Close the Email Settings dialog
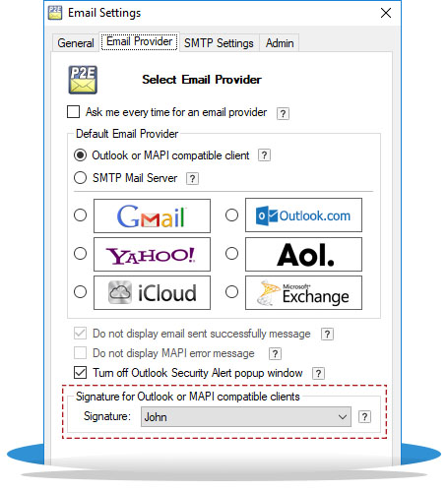 coord(386,13)
